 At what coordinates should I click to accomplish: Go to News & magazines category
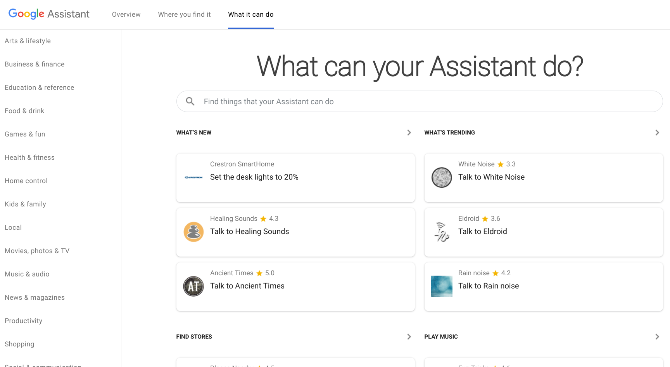pos(35,297)
